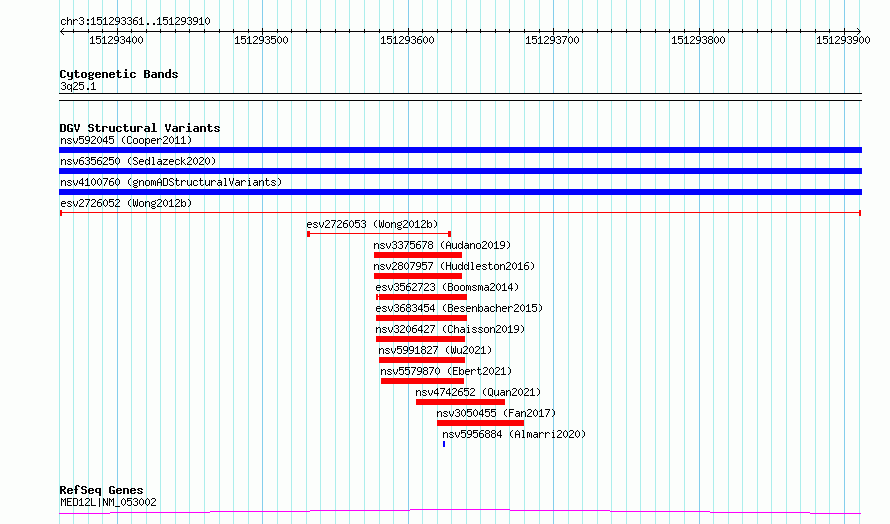The height and width of the screenshot is (524, 890).
Task: Open the nsv6356250 (Sedlazeck2020) variant label
Action: pyautogui.click(x=138, y=161)
